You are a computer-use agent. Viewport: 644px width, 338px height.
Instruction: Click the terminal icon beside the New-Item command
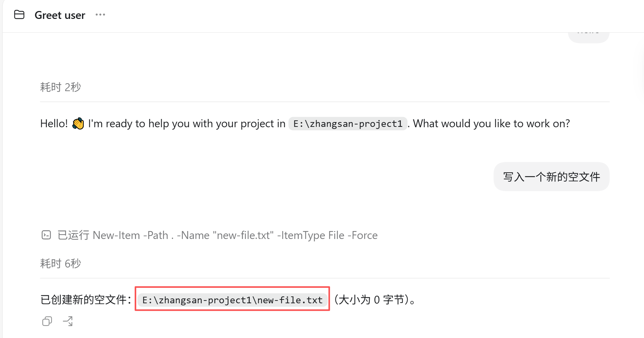pyautogui.click(x=46, y=235)
